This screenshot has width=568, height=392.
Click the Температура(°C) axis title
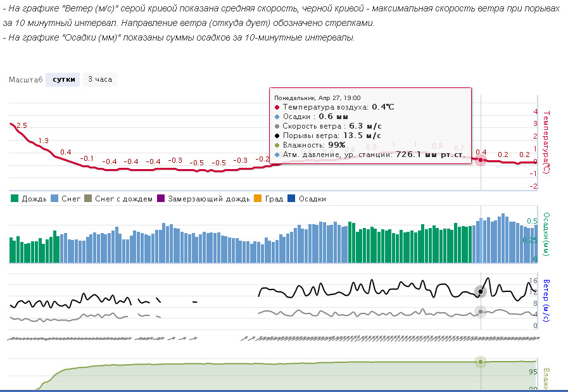click(x=546, y=142)
